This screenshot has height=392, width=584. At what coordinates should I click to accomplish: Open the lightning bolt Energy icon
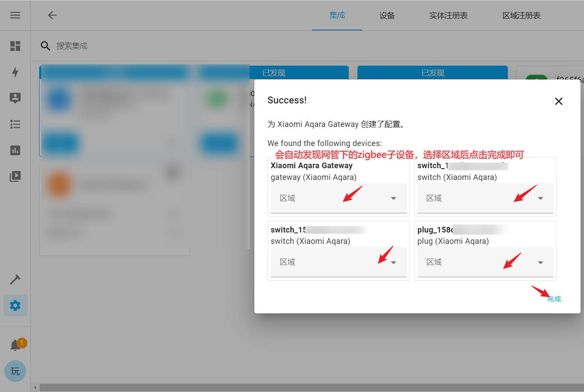15,72
